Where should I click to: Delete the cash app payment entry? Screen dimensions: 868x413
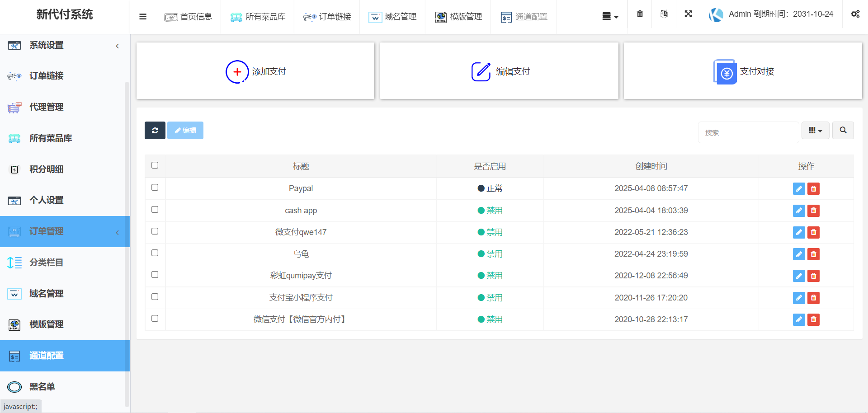[x=813, y=211]
